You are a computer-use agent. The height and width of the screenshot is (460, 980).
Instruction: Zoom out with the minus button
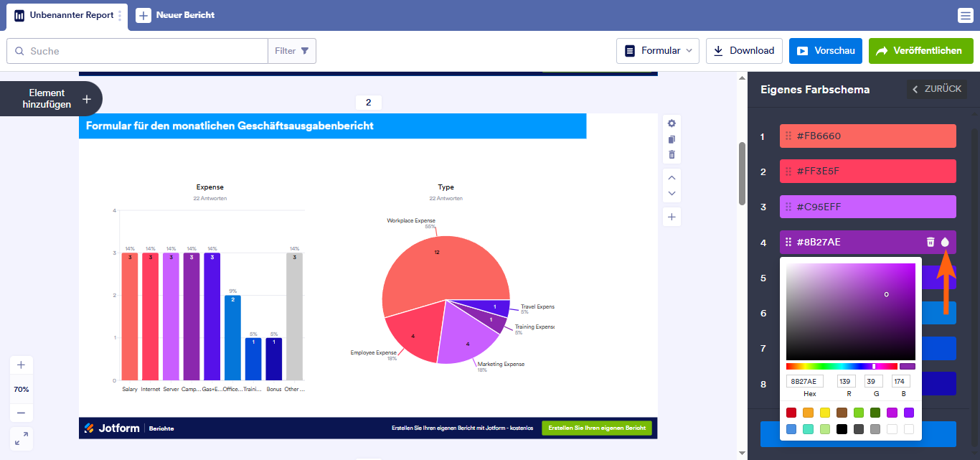coord(21,413)
